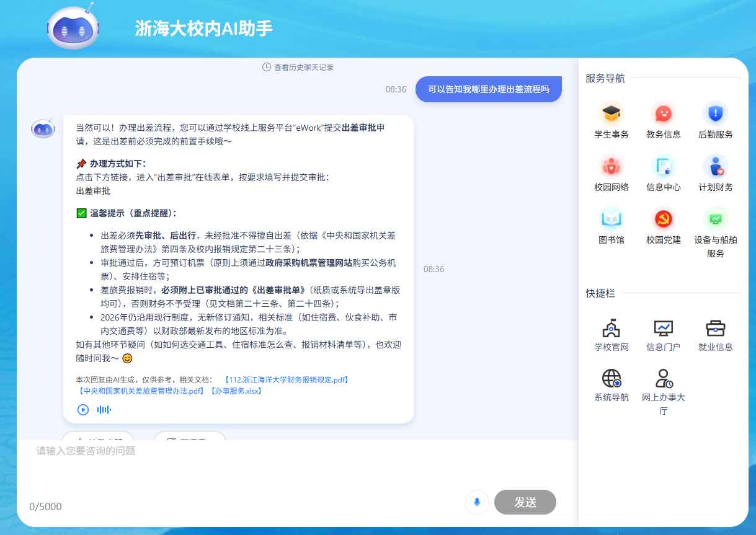Open 学生事务 service icon

(611, 114)
